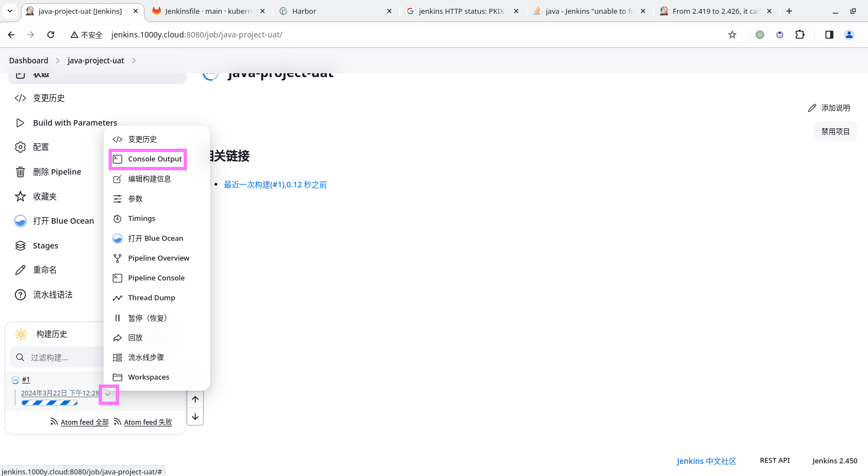Image resolution: width=868 pixels, height=476 pixels.
Task: Open Jenkins 中文社区 link
Action: click(706, 461)
